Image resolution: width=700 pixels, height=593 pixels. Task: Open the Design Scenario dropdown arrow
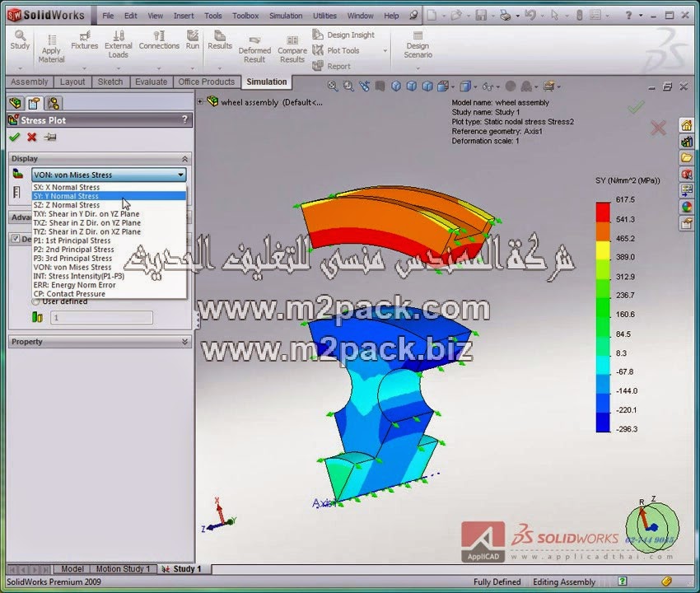click(x=418, y=68)
